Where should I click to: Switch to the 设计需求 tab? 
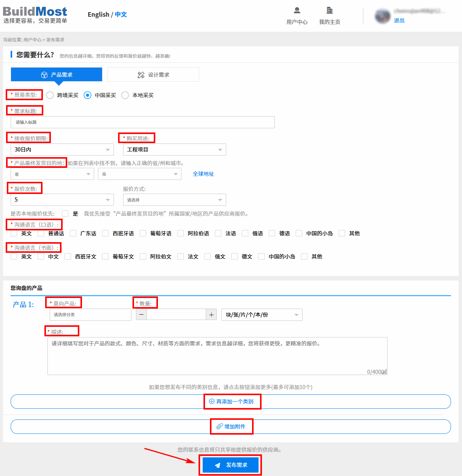tap(153, 75)
